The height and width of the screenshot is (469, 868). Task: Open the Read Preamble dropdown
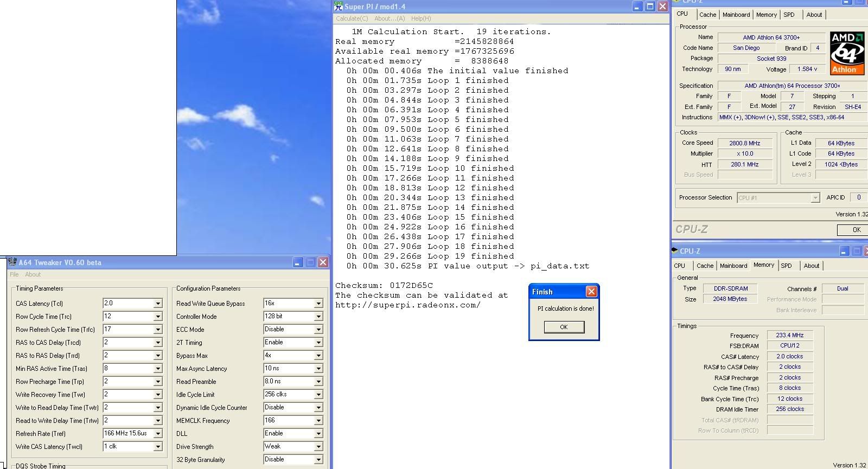(x=318, y=382)
